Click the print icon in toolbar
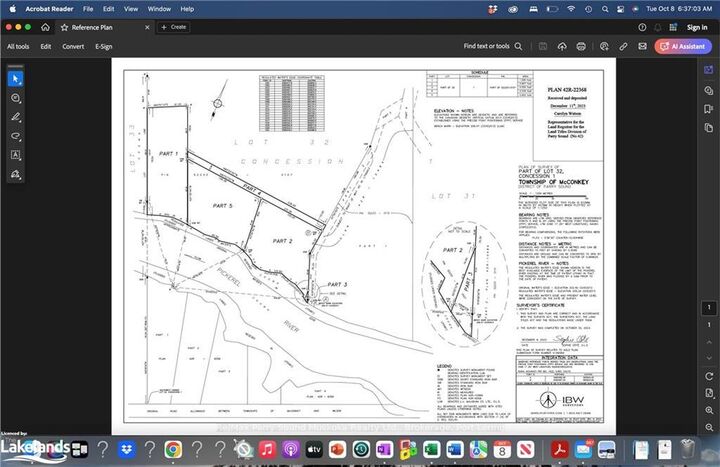This screenshot has width=720, height=467. (581, 46)
